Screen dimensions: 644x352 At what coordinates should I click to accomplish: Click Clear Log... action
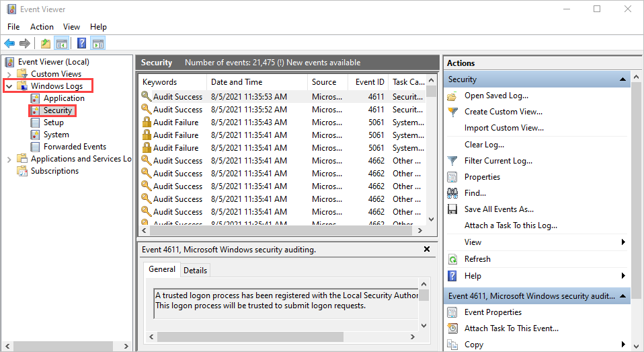(x=484, y=145)
